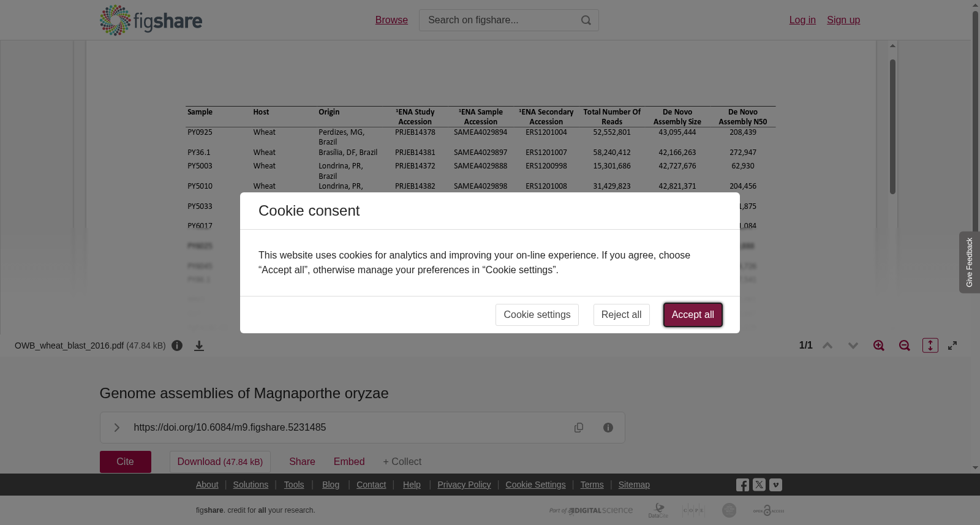980x525 pixels.
Task: Open the Privacy Policy footer link
Action: point(464,485)
